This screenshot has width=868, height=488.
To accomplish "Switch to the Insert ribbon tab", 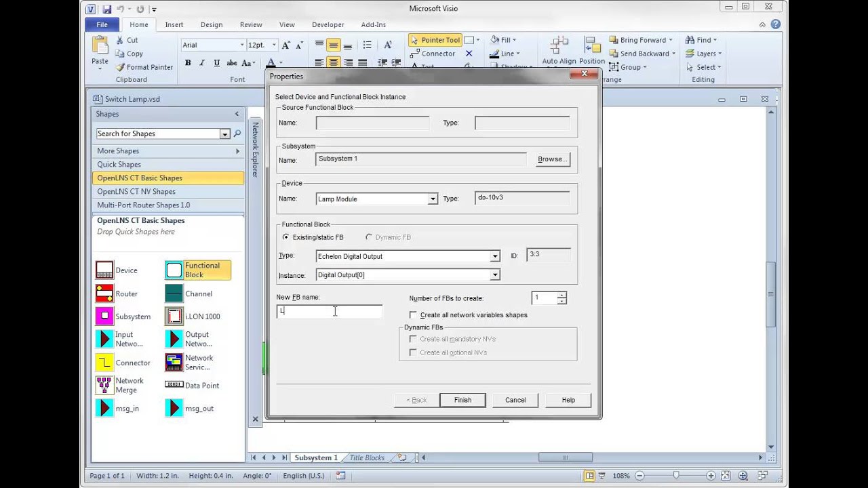I will coord(174,24).
